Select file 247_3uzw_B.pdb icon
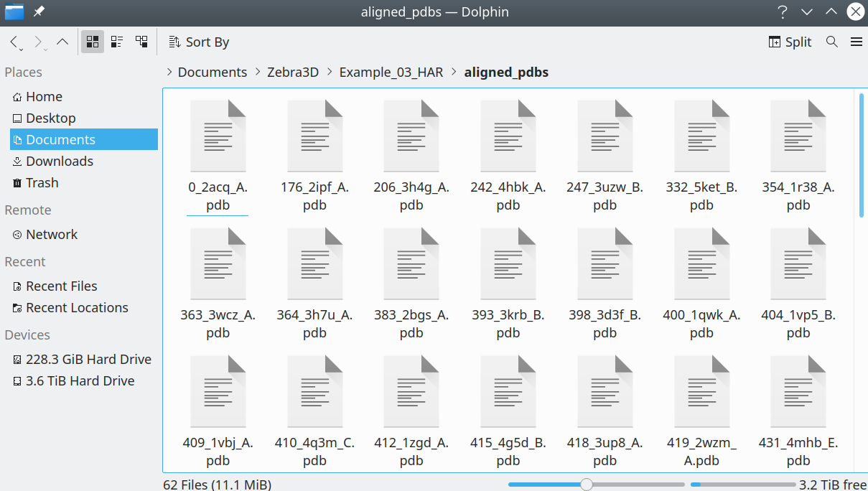 (x=605, y=136)
